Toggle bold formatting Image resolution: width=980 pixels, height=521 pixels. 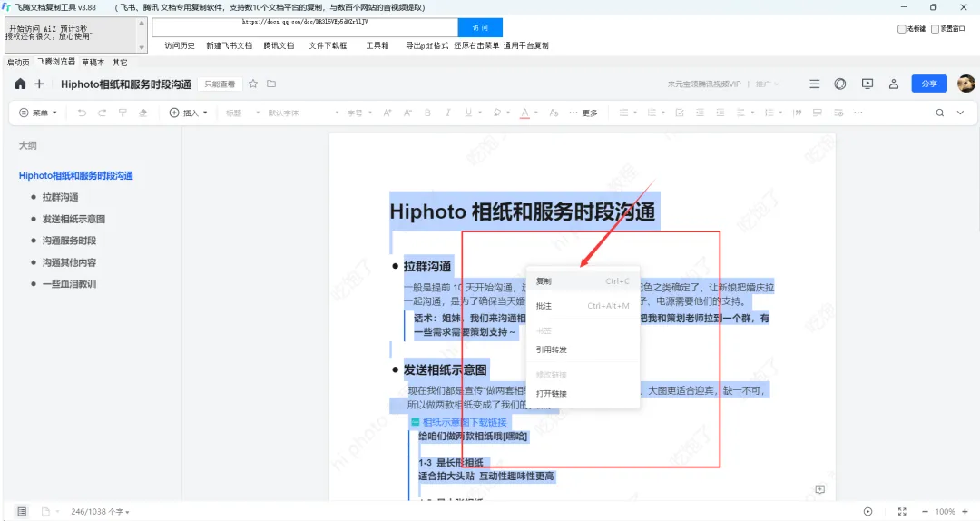pos(427,113)
